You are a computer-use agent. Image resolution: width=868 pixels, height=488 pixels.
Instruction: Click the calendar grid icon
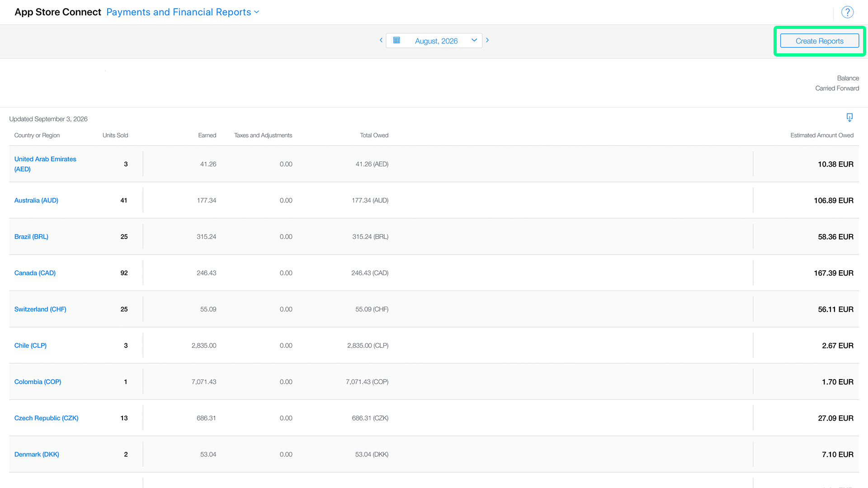pyautogui.click(x=396, y=40)
